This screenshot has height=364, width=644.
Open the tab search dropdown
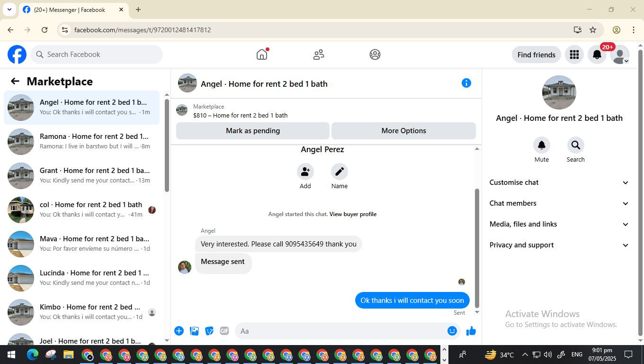9,9
